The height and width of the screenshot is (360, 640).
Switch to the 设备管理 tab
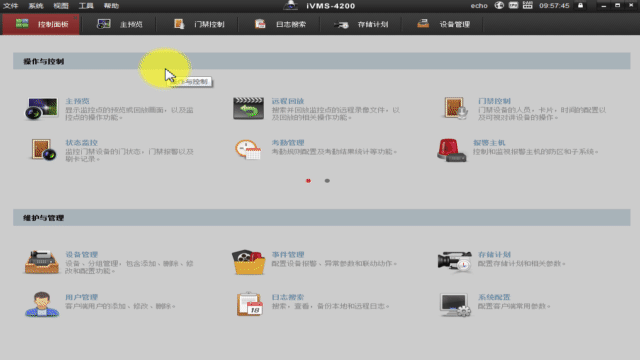click(443, 24)
